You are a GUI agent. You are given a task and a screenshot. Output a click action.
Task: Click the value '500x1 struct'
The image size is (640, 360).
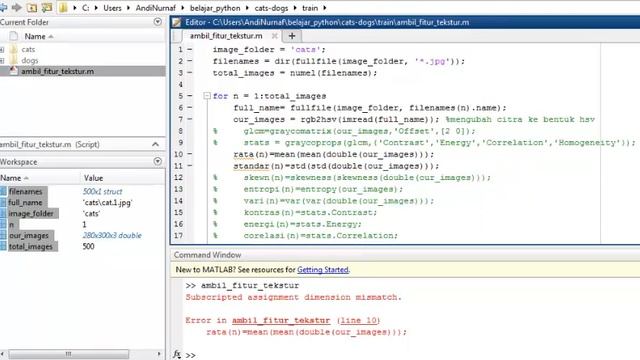coord(102,191)
